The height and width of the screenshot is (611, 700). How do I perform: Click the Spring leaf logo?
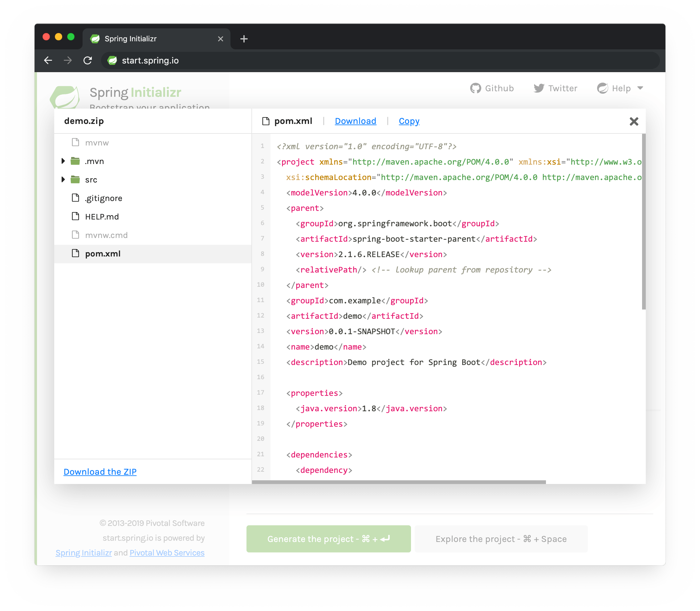click(65, 96)
